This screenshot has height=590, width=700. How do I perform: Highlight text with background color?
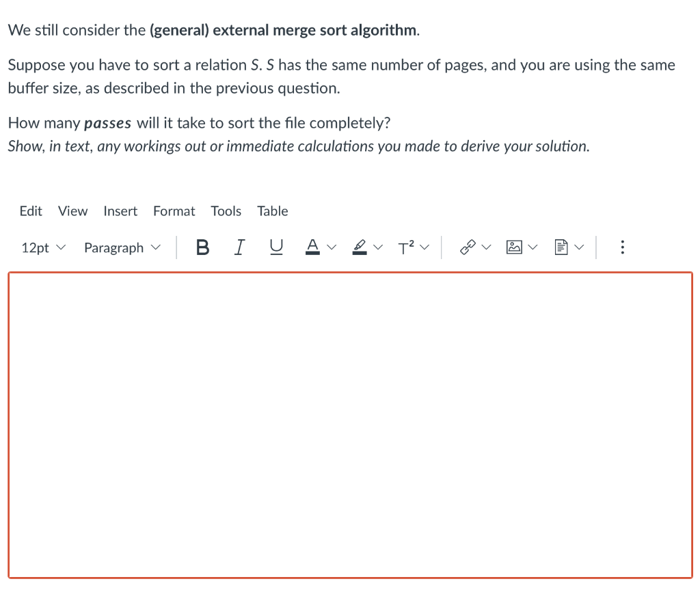(360, 247)
